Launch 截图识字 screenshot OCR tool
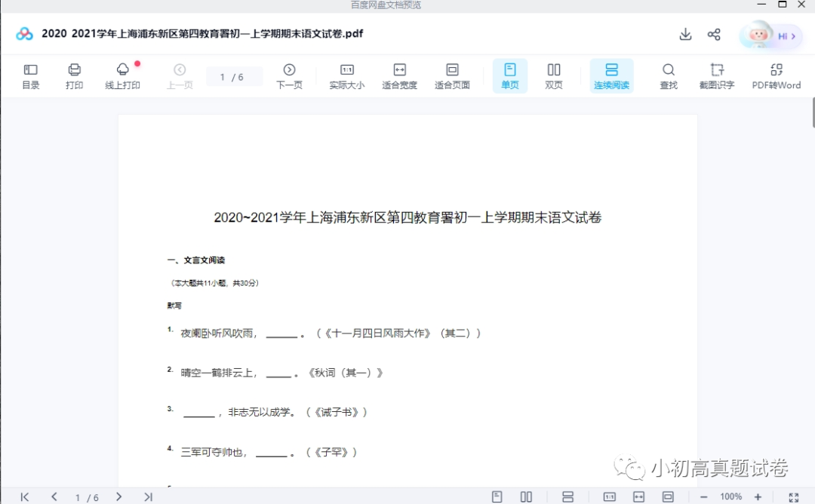The height and width of the screenshot is (504, 815). pos(717,76)
